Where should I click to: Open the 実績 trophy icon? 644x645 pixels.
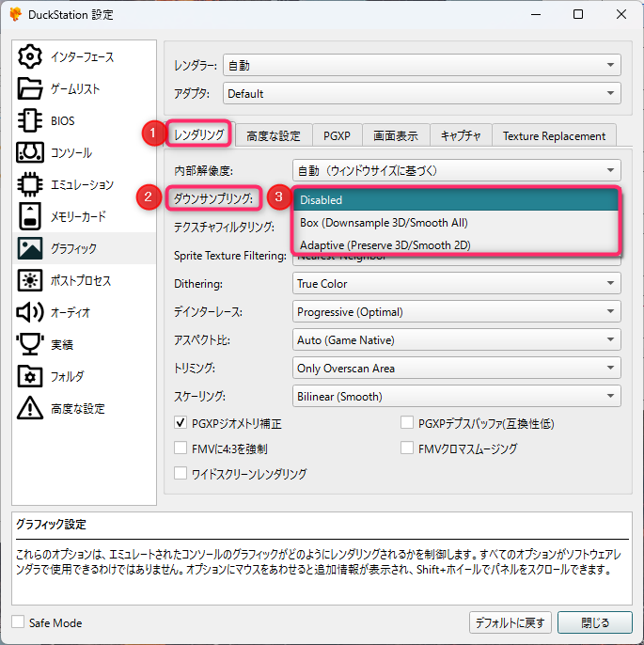coord(31,344)
